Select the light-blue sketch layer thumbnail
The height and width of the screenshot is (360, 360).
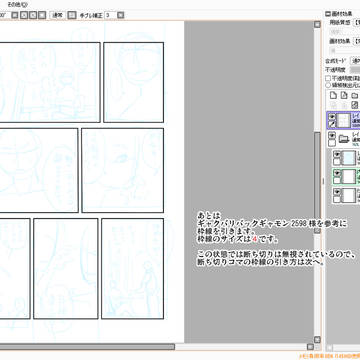(349, 158)
